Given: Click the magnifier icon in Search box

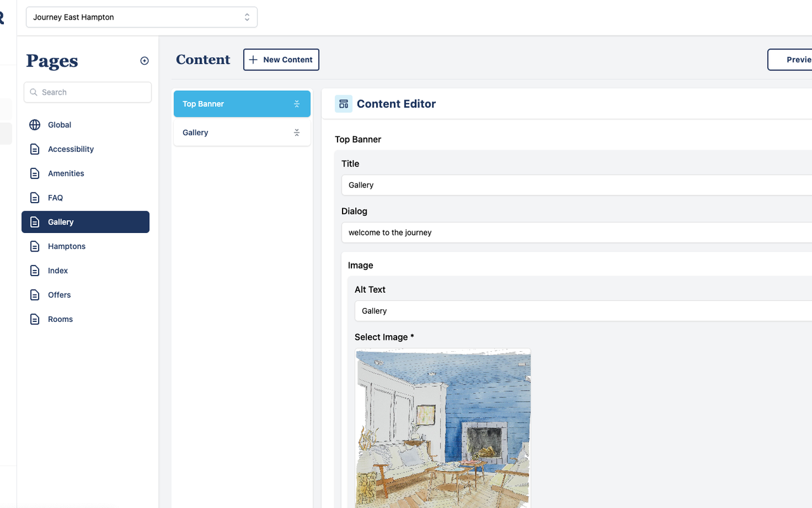Looking at the screenshot, I should pos(34,92).
